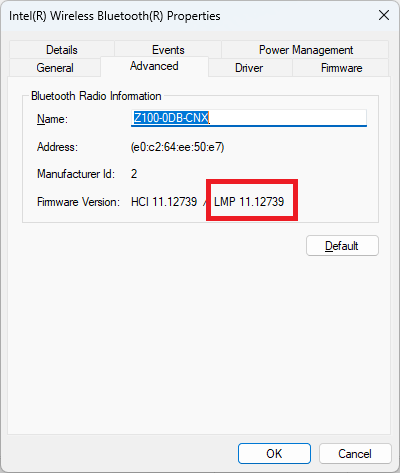Switch to the Firmware tab
The width and height of the screenshot is (400, 473).
(x=341, y=68)
